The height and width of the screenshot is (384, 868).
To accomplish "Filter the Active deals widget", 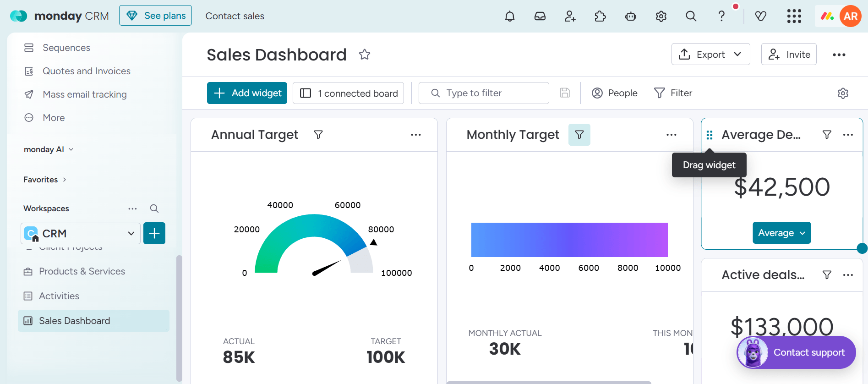I will (827, 275).
